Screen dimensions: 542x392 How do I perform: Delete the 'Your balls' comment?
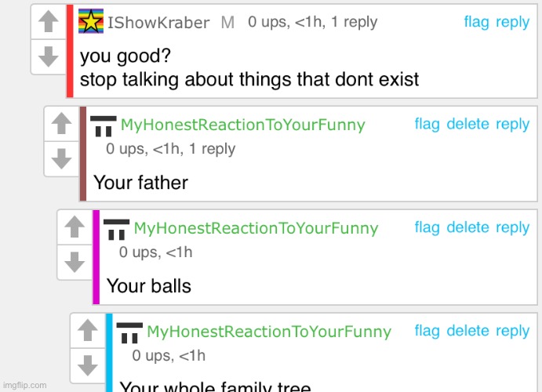[467, 227]
